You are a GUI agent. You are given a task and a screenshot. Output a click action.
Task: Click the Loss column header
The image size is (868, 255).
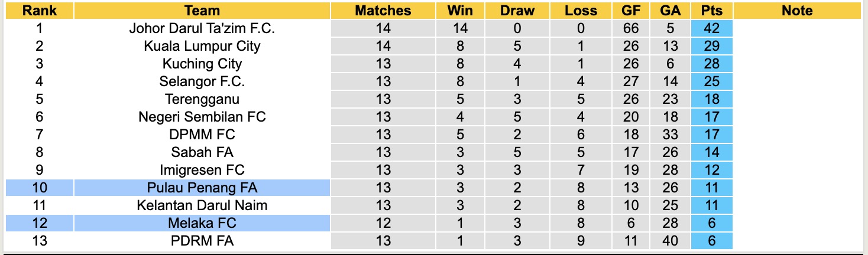coord(581,11)
